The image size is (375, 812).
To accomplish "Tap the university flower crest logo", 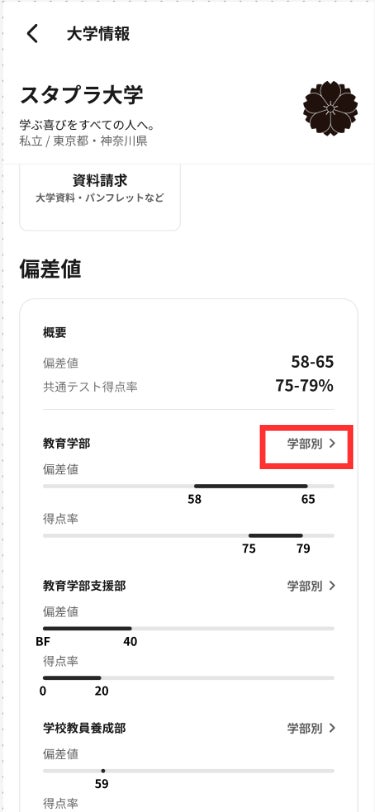I will tap(330, 108).
